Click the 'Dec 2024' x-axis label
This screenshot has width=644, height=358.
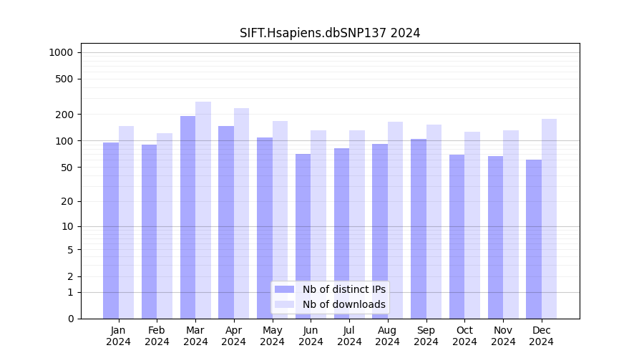pyautogui.click(x=542, y=336)
